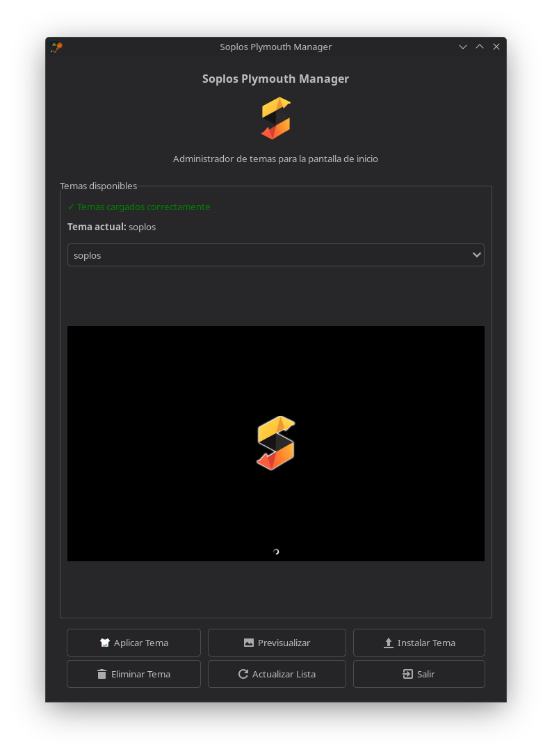
Task: Install a new theme via Instalar Tema
Action: click(x=419, y=642)
